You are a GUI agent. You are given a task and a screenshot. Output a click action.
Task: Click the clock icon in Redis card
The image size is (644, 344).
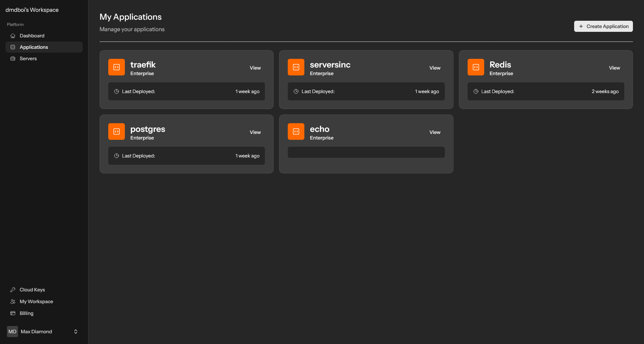pos(476,91)
